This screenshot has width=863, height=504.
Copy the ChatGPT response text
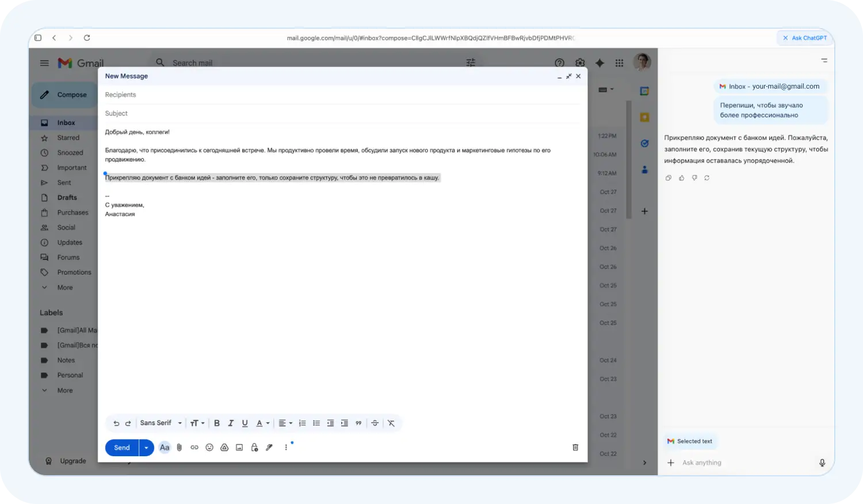tap(668, 178)
